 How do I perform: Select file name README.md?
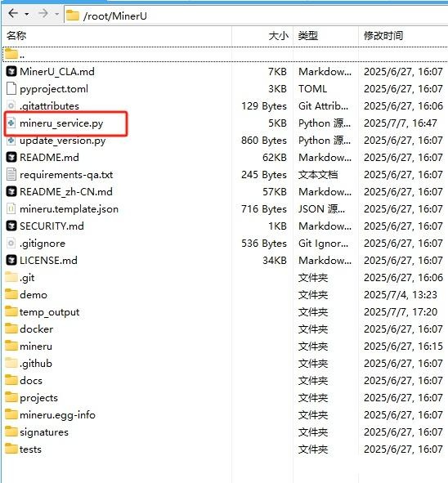[x=49, y=158]
